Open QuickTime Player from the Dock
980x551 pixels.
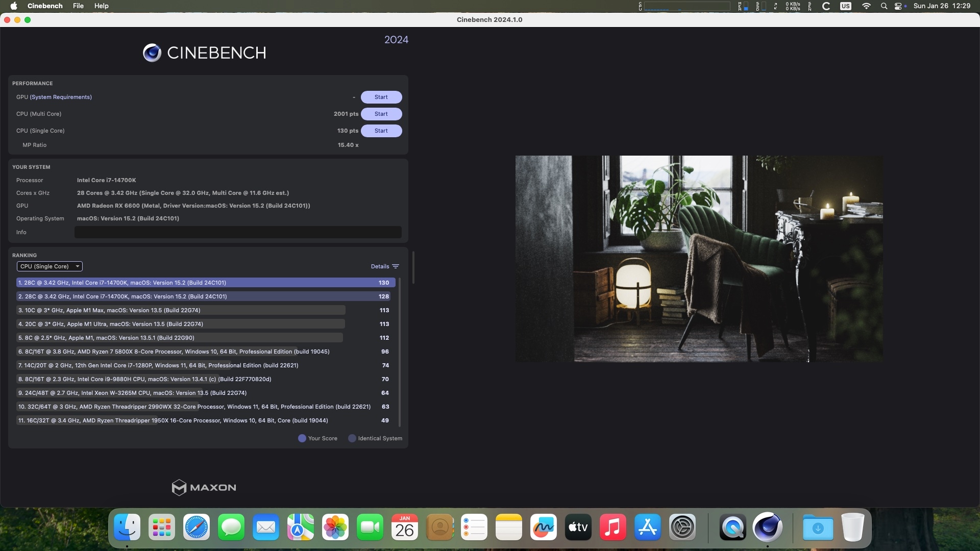(x=732, y=527)
